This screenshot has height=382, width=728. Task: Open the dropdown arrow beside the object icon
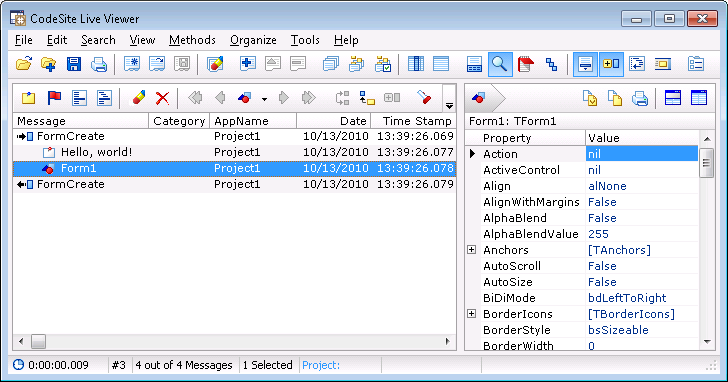tap(264, 99)
